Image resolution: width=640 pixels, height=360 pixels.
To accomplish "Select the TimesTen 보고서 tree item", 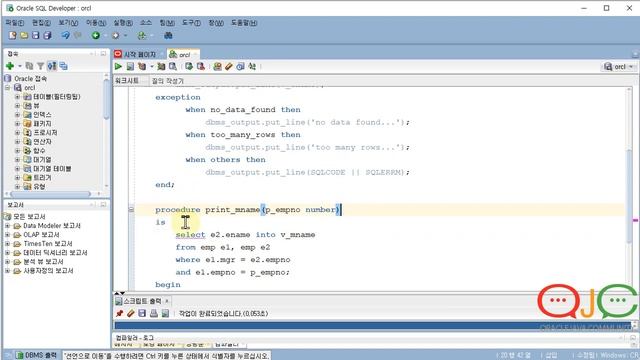I will [48, 244].
